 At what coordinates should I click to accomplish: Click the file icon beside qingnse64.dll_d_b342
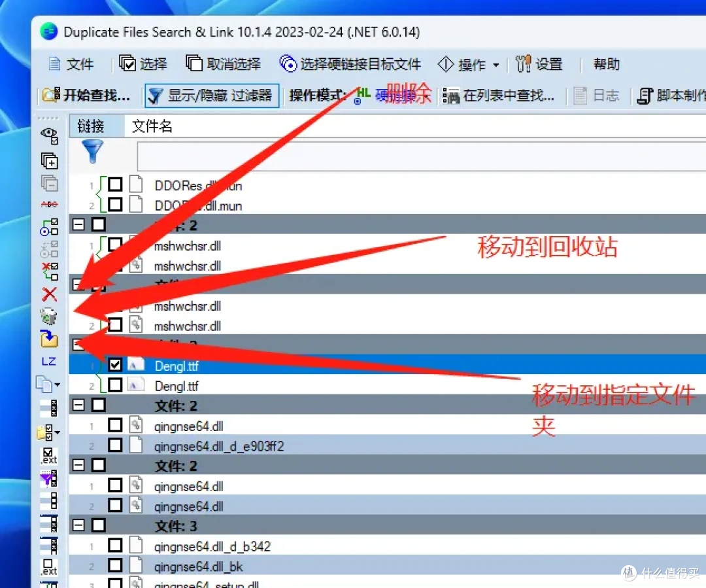pyautogui.click(x=135, y=545)
